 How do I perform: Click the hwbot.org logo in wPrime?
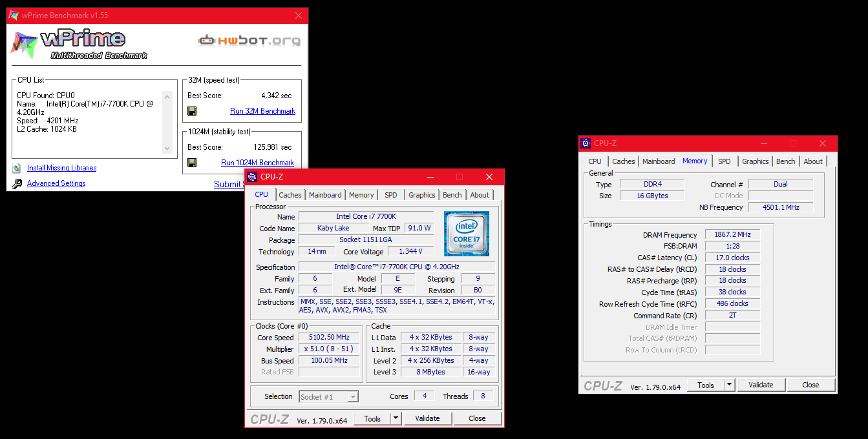point(249,41)
